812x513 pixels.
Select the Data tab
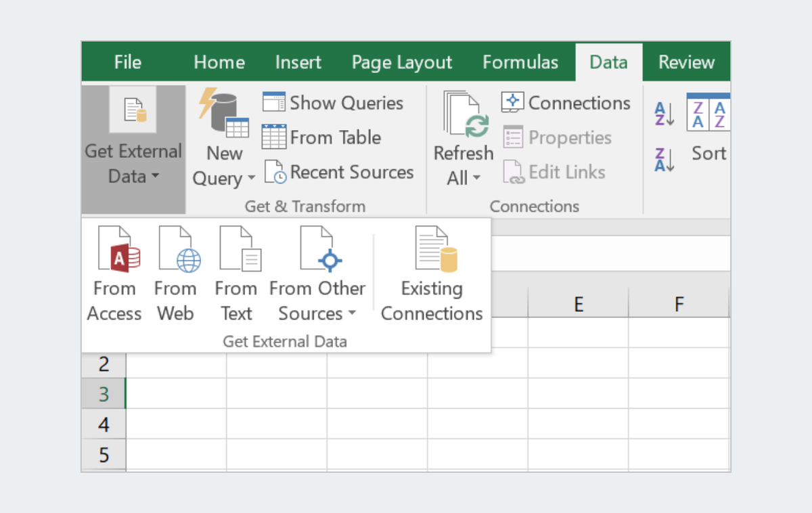tap(608, 62)
